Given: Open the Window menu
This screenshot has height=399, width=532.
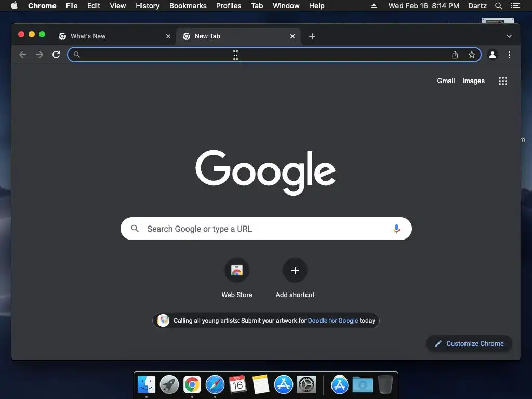Looking at the screenshot, I should [286, 6].
